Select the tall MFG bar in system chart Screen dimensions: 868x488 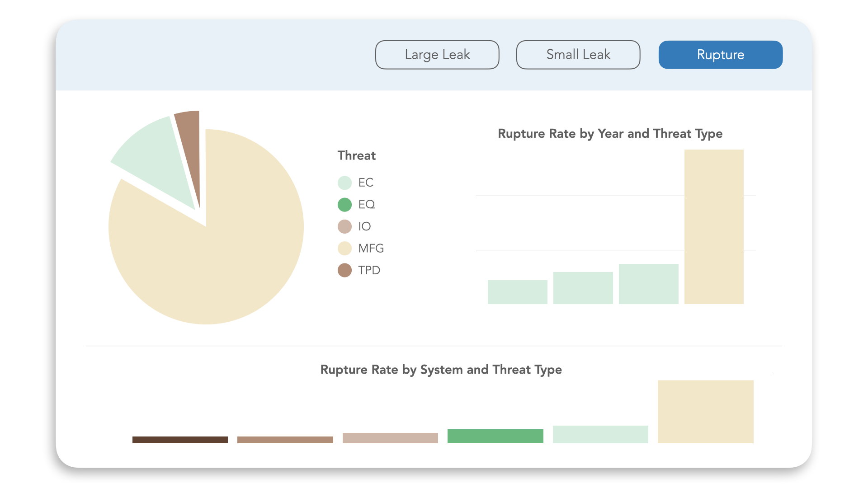[x=705, y=411]
